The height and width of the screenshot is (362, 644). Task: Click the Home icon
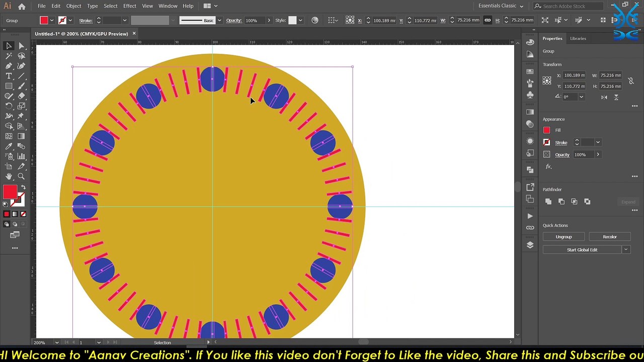point(22,6)
